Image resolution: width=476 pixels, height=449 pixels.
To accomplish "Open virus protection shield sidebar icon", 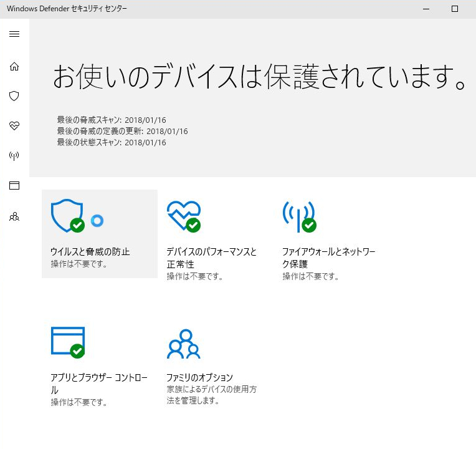I will (14, 96).
